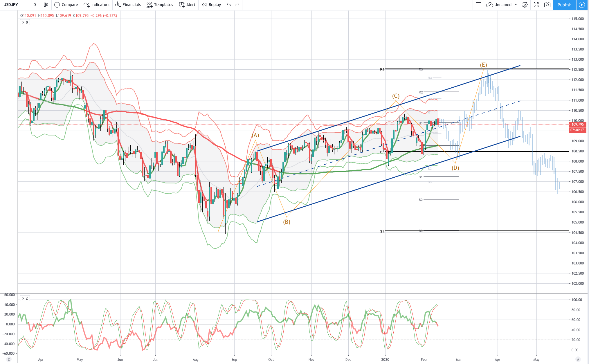Image resolution: width=589 pixels, height=364 pixels.
Task: Redo the last chart action
Action: click(x=237, y=5)
